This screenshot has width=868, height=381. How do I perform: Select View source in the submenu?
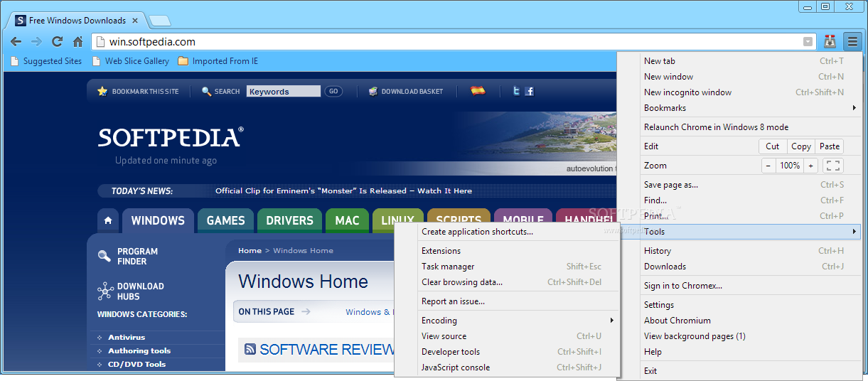(x=507, y=336)
